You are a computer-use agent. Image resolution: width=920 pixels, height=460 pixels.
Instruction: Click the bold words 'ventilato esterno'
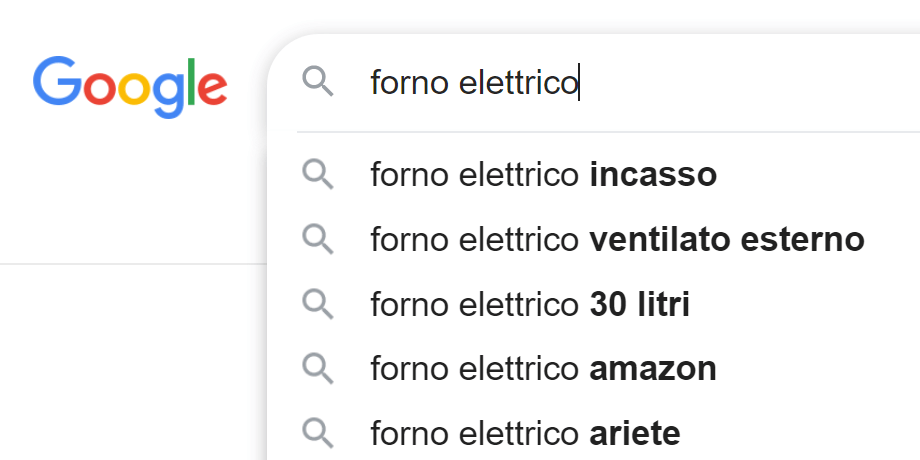(727, 239)
